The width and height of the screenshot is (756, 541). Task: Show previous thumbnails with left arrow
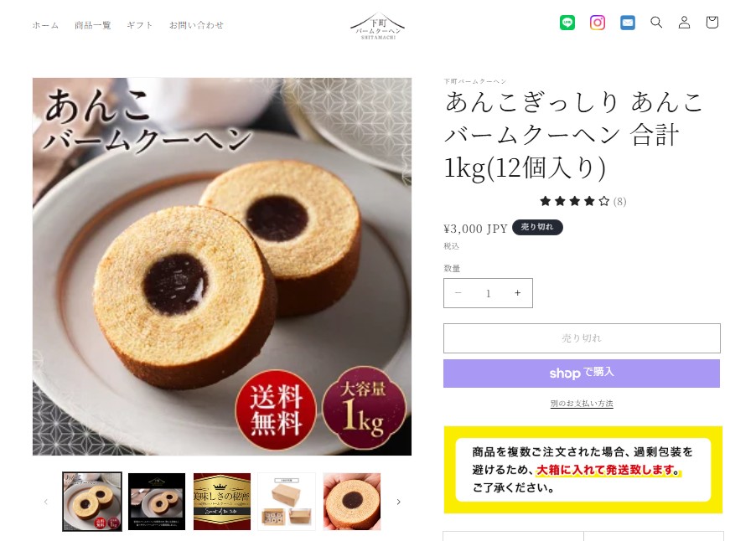tap(46, 502)
